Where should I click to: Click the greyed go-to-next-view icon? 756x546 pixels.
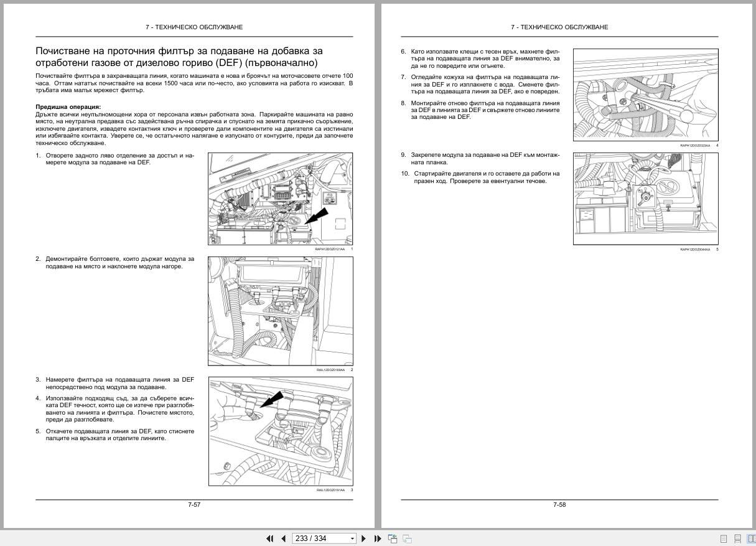coord(407,539)
